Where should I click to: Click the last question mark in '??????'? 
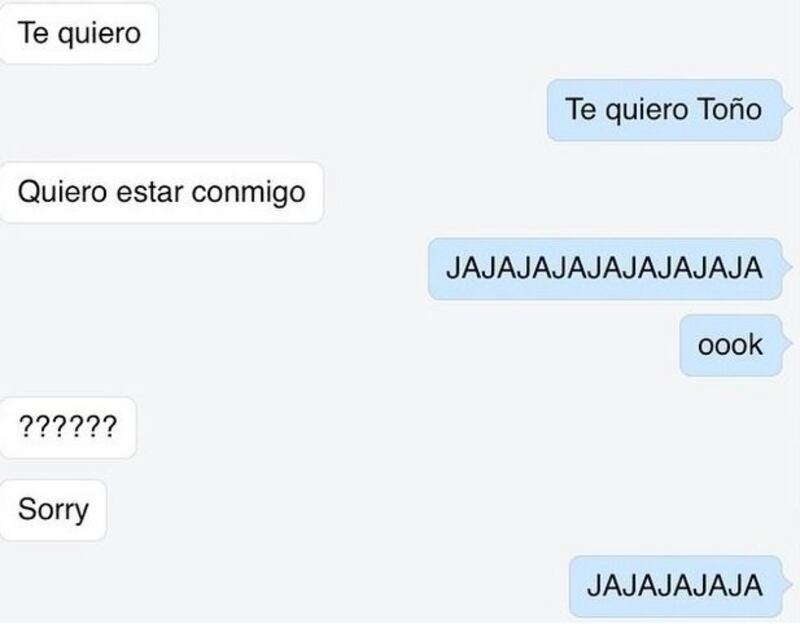click(109, 427)
